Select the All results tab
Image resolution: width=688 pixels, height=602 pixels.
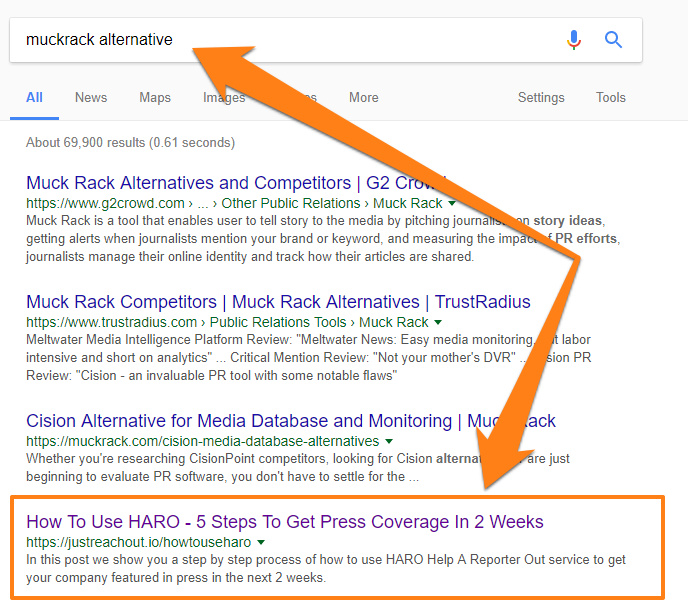pos(34,97)
